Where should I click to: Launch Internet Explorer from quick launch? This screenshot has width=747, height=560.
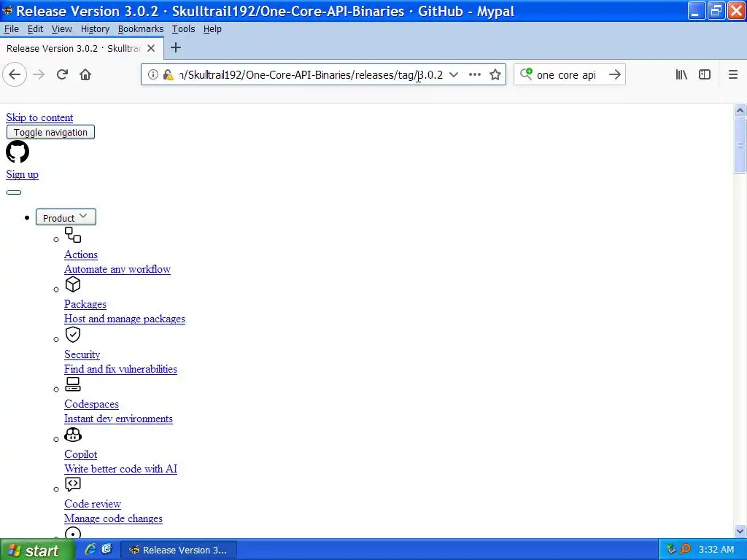90,550
